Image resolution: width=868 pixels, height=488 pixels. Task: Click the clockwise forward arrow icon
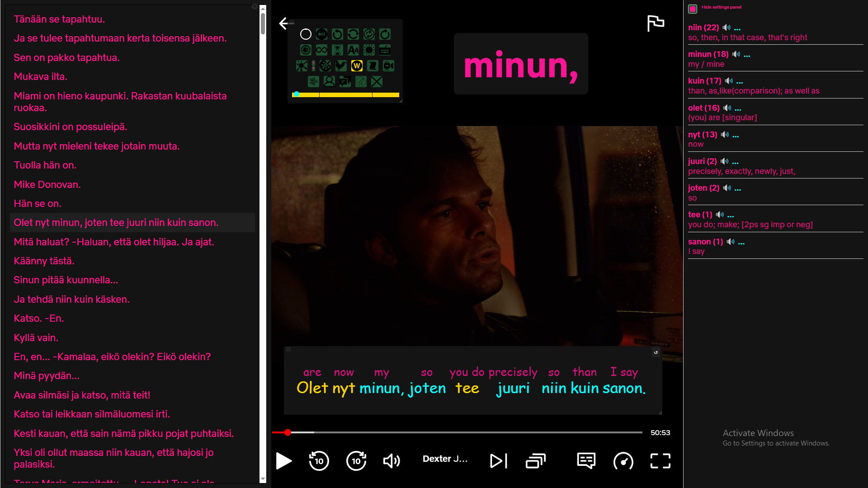(385, 34)
